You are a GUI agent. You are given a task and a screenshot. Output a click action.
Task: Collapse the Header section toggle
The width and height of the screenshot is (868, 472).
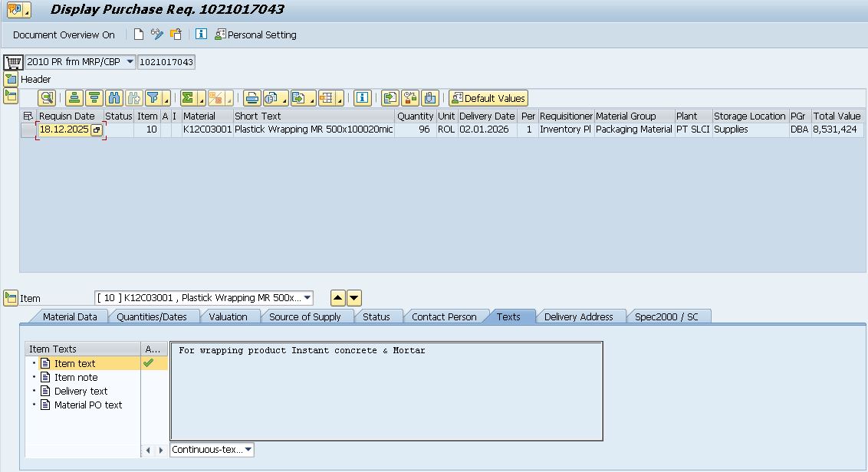[10, 79]
